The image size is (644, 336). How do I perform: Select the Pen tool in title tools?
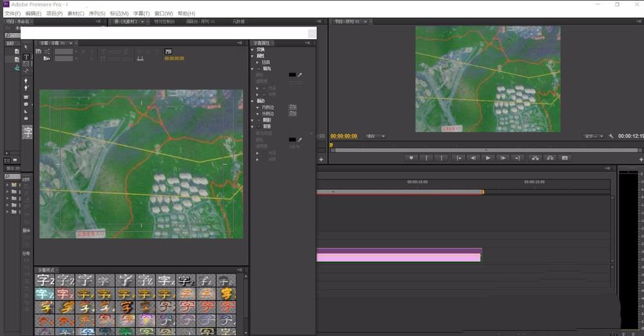coord(26,80)
